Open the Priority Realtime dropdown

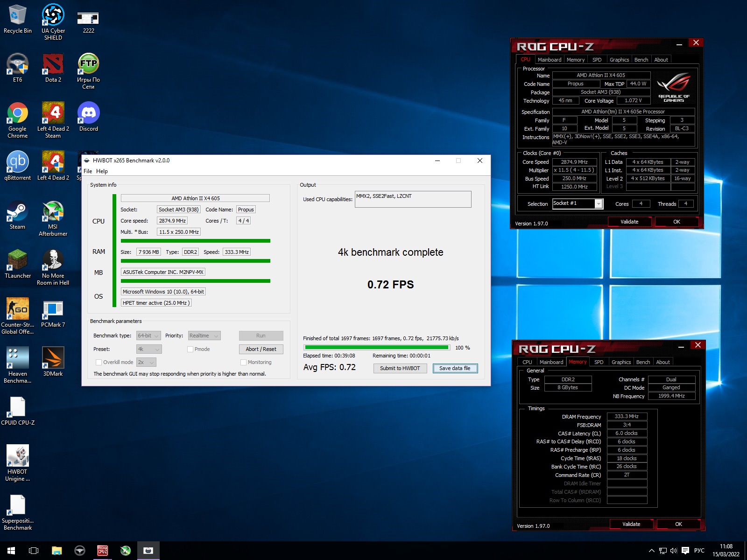coord(204,336)
